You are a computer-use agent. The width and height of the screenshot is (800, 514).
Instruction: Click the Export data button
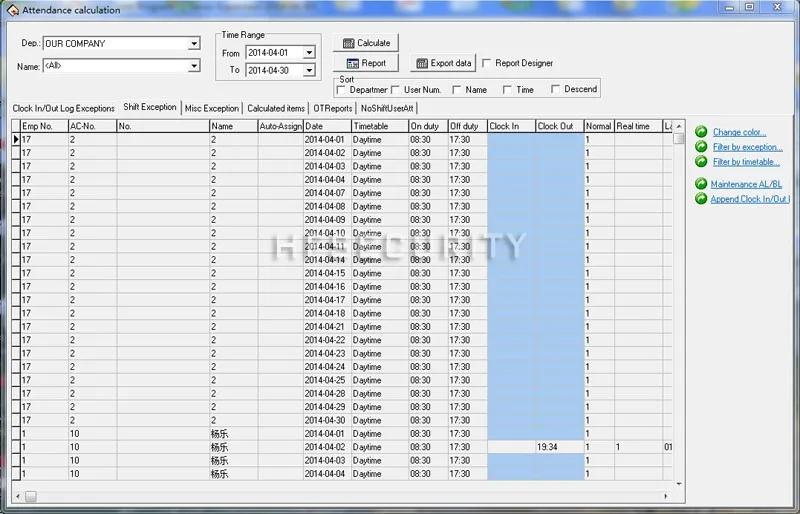(x=443, y=63)
